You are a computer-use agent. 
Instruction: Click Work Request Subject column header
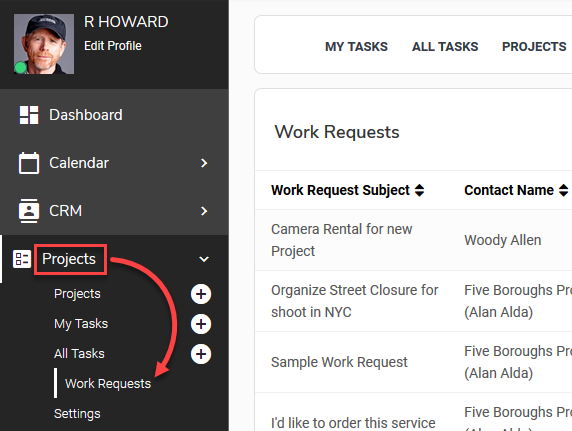tap(340, 190)
